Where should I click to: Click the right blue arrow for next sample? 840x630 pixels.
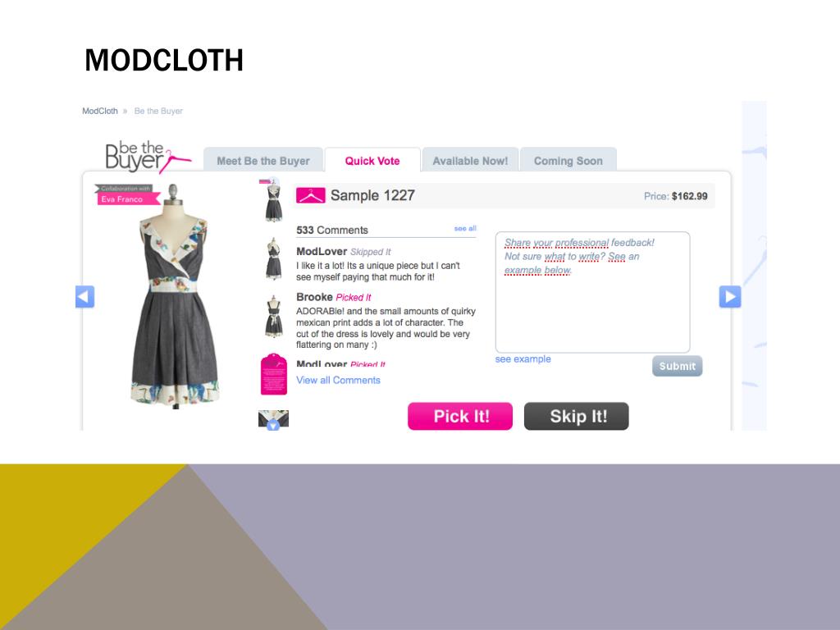tap(729, 296)
